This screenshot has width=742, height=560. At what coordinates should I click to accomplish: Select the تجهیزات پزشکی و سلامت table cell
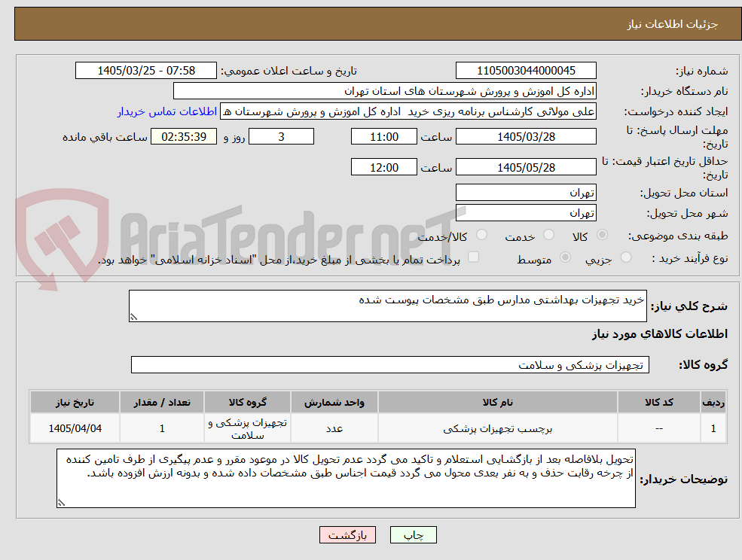(x=248, y=428)
